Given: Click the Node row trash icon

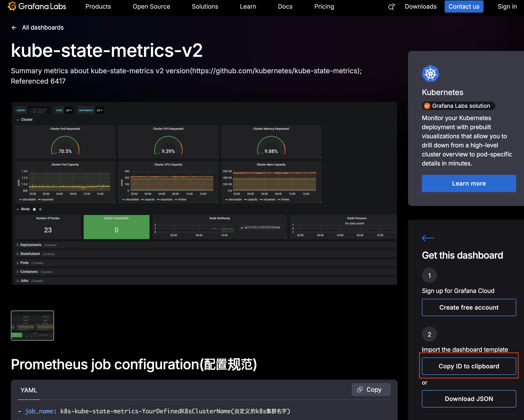Looking at the screenshot, I should point(40,209).
